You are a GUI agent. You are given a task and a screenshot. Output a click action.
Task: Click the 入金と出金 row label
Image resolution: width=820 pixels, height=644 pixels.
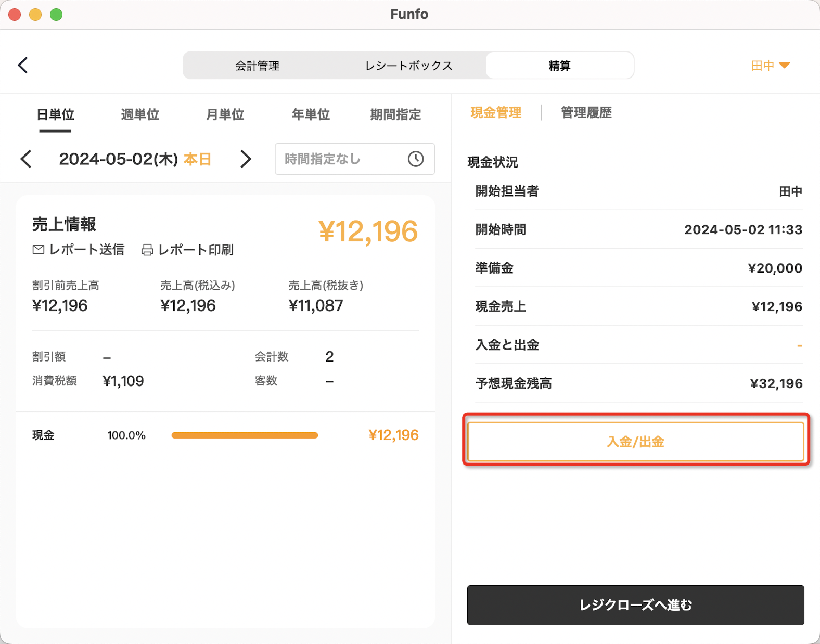pos(507,345)
